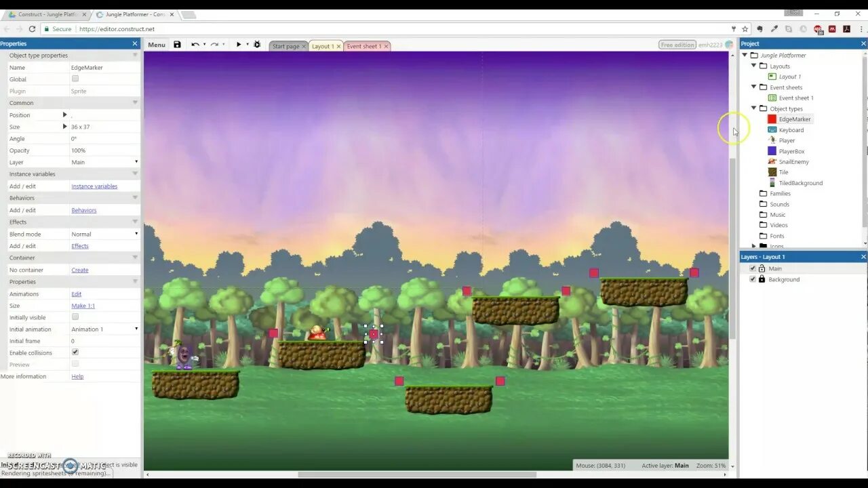Screen dimensions: 868x488
Task: Toggle lock on the Background layer
Action: point(762,279)
